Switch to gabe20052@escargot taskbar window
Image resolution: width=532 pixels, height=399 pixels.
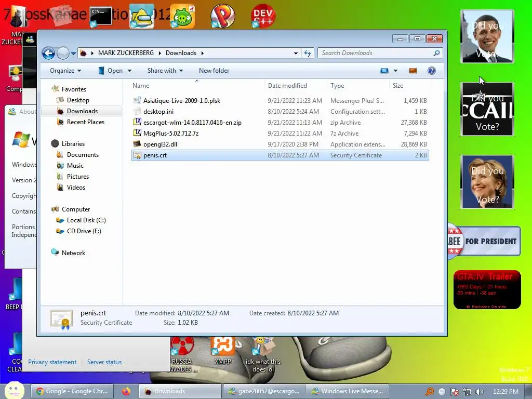click(264, 391)
